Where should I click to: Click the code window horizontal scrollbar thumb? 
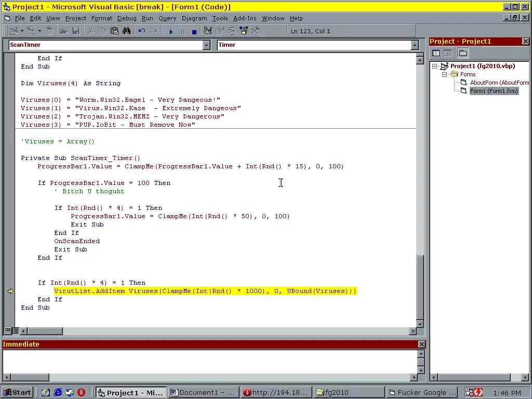(45, 331)
